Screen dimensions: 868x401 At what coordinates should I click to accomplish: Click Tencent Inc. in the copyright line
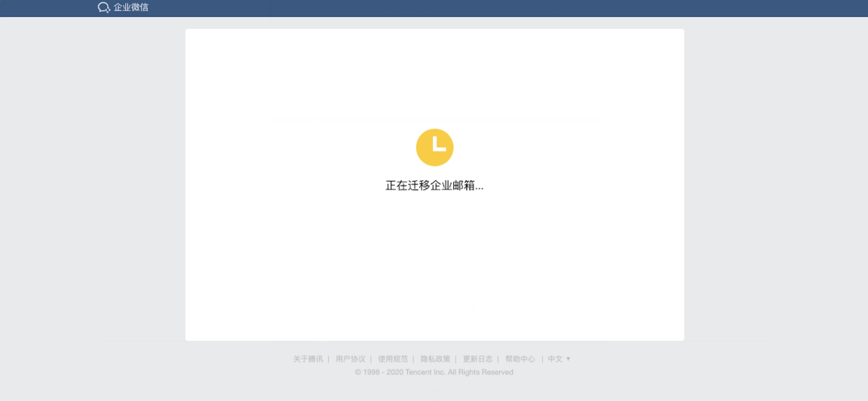tap(425, 372)
